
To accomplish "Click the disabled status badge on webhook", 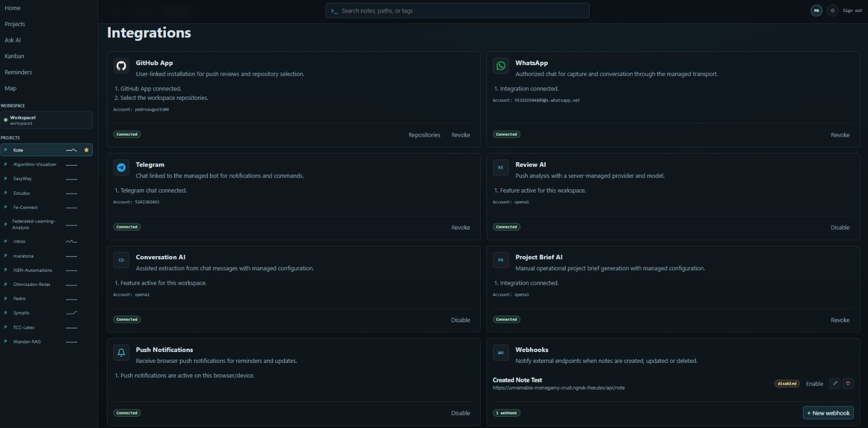I will pos(787,384).
